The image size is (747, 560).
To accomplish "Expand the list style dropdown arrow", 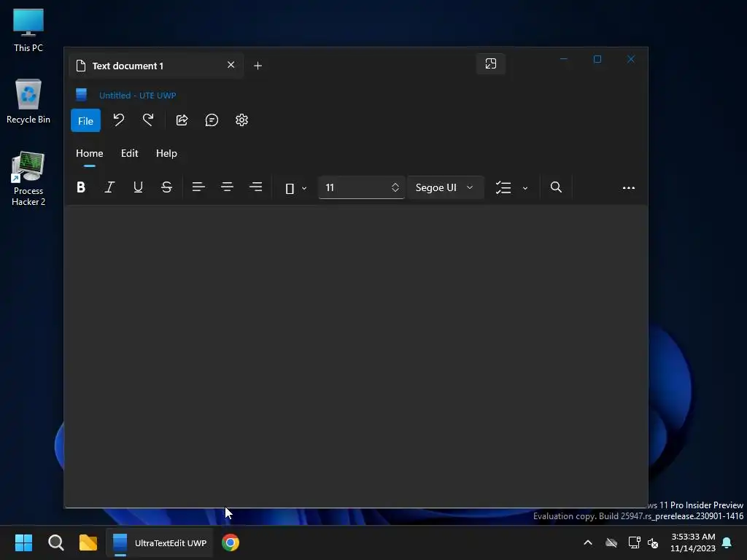I will coord(525,189).
